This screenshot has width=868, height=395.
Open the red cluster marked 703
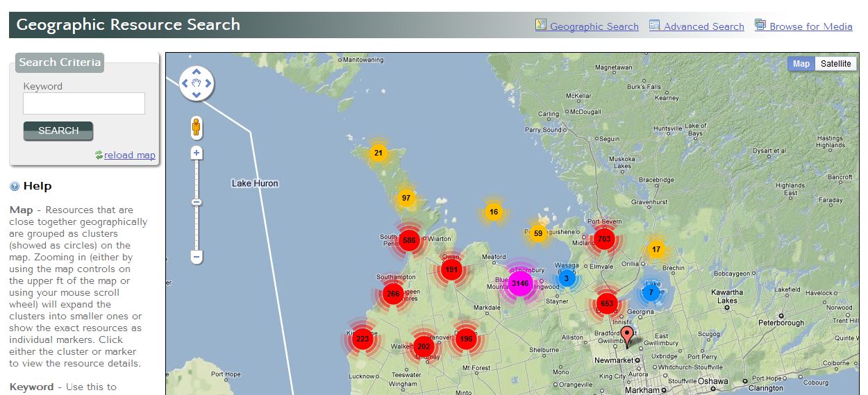(x=604, y=239)
